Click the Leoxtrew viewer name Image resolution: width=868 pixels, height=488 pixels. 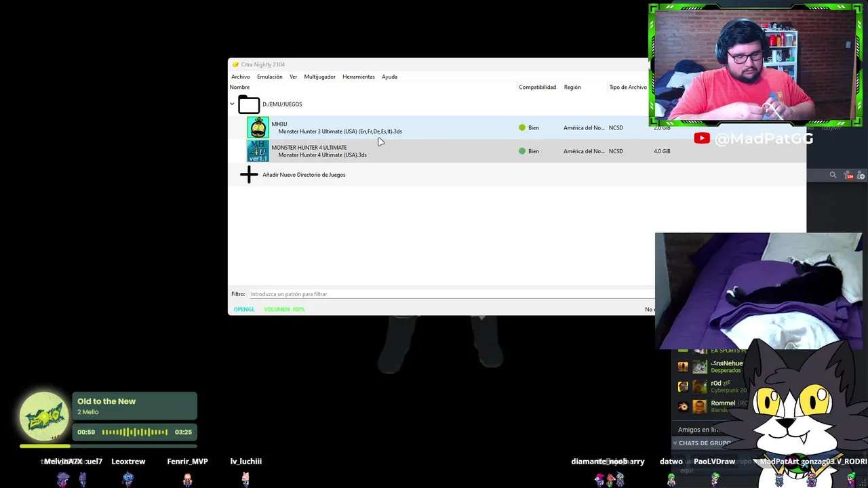[128, 462]
